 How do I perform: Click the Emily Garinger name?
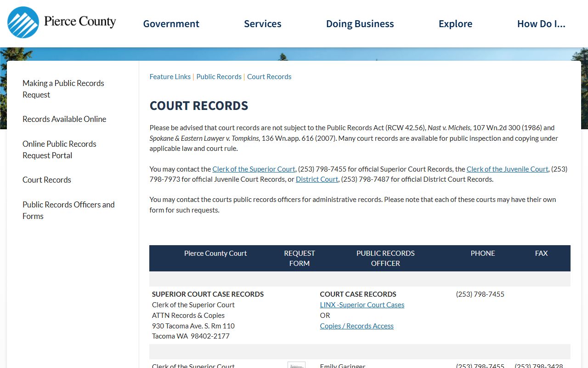tap(343, 366)
